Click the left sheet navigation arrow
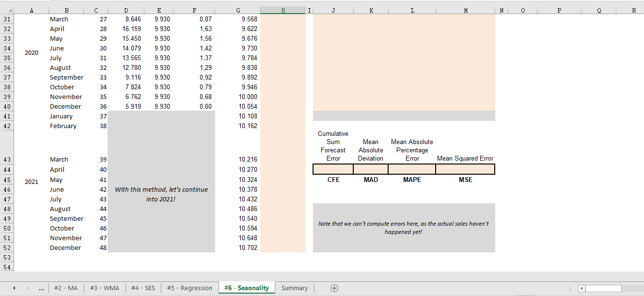Screen dimensions: 644x296 pyautogui.click(x=14, y=288)
